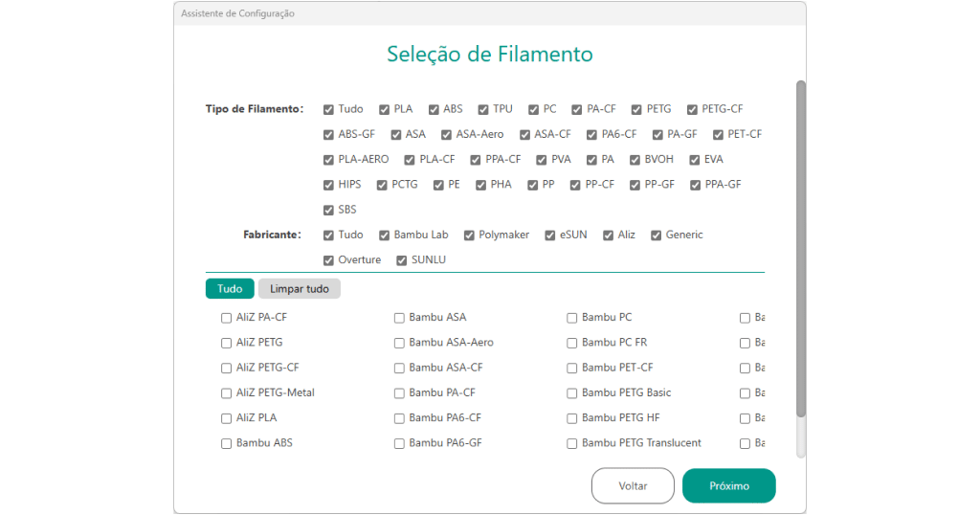This screenshot has height=515, width=980.
Task: Toggle the PA filament type checkbox
Action: click(x=591, y=160)
